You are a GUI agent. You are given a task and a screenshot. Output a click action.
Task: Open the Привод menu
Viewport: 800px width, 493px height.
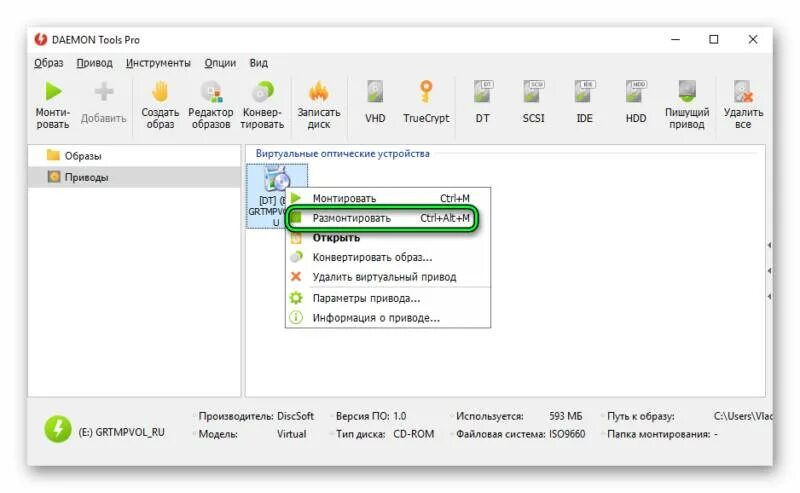(x=94, y=63)
